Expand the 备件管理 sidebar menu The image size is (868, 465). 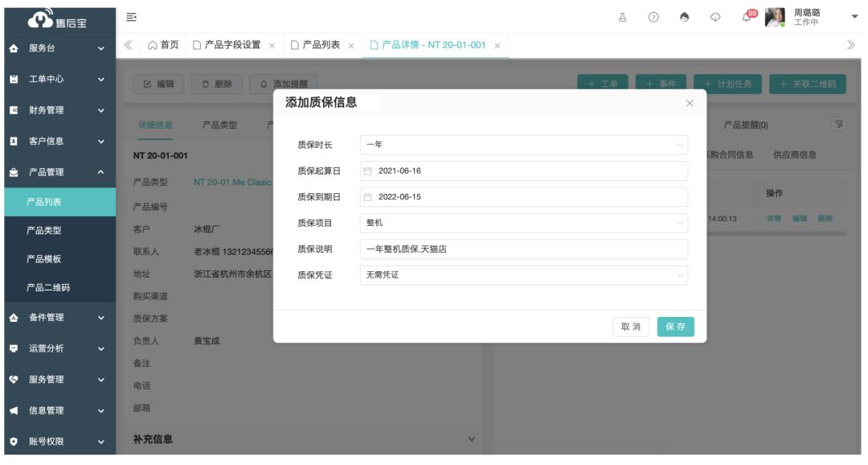point(58,318)
